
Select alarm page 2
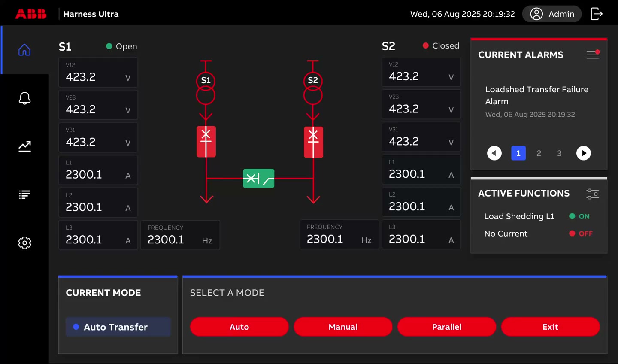539,153
